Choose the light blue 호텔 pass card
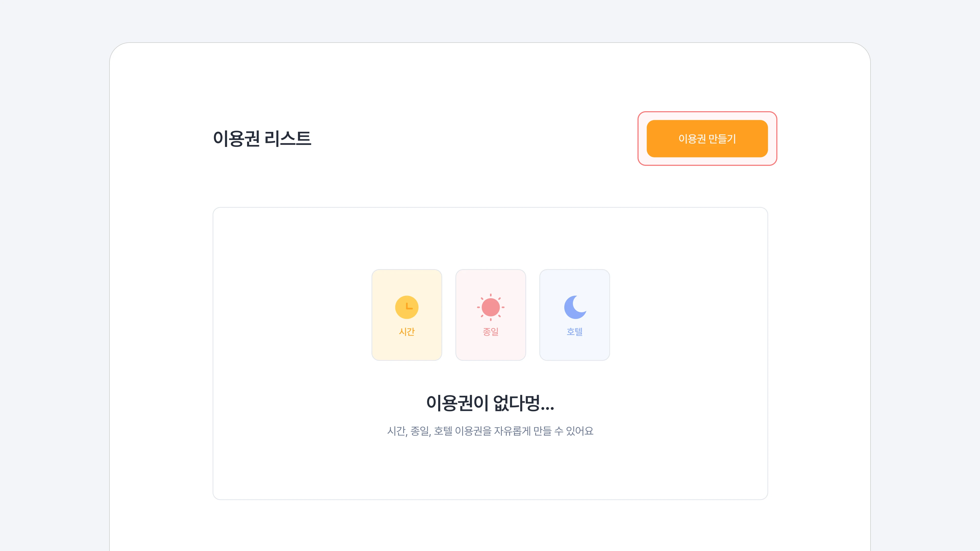 point(574,315)
